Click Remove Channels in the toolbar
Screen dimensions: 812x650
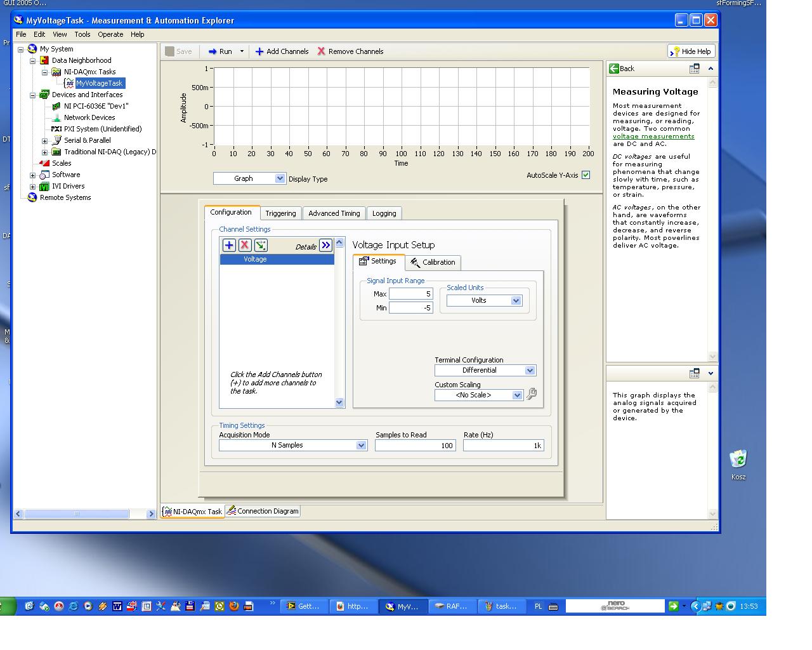point(350,51)
